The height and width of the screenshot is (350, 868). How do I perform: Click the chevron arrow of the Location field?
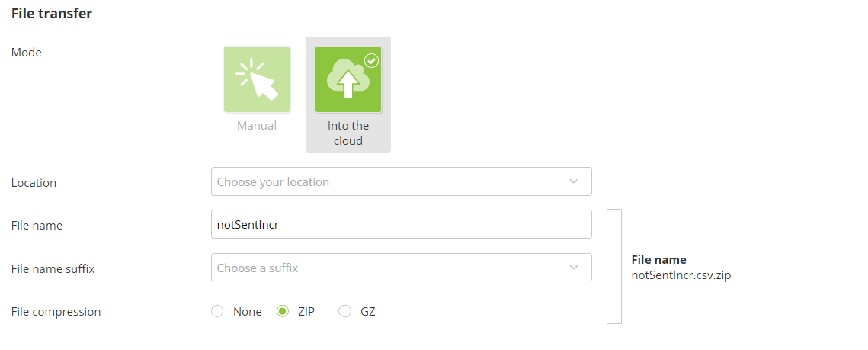click(574, 181)
